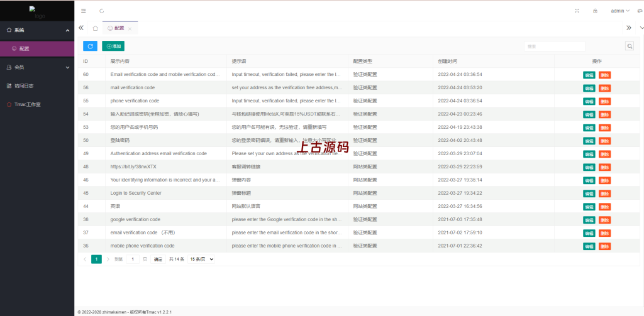
Task: Click 删除 for row ID 46
Action: pyautogui.click(x=604, y=180)
